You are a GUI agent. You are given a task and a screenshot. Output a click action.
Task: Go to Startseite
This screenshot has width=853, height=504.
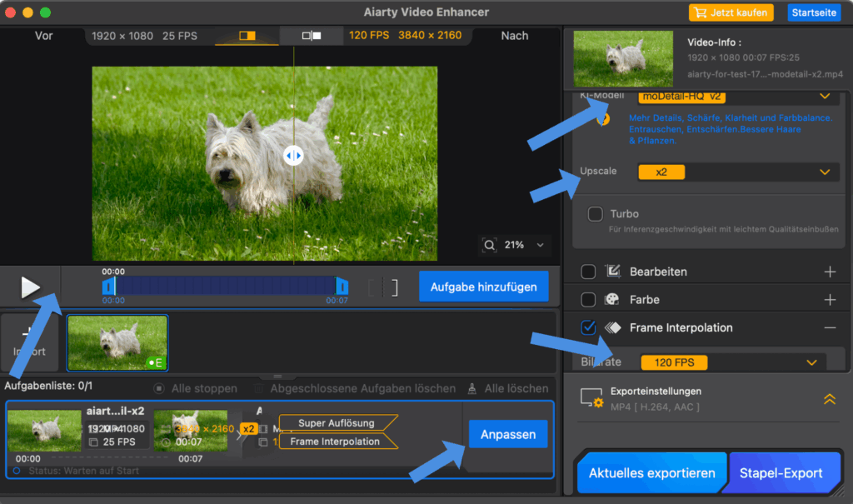tap(814, 12)
